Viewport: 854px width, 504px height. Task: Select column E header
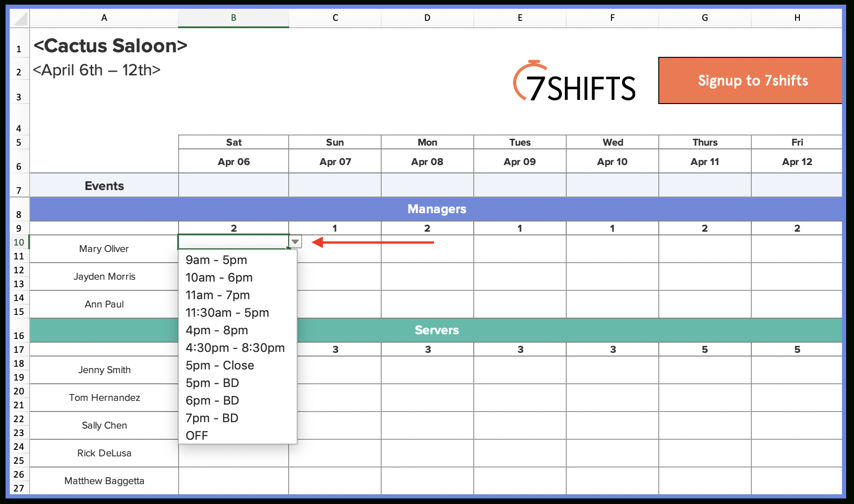click(520, 18)
